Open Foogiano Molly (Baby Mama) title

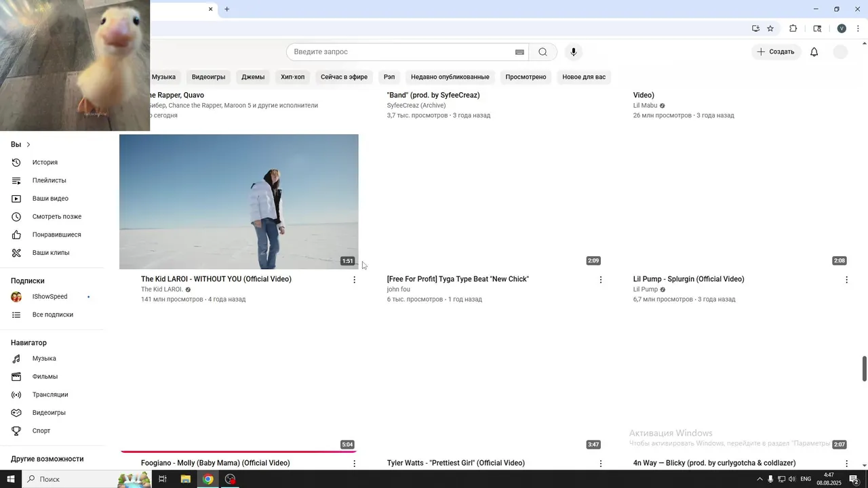215,464
